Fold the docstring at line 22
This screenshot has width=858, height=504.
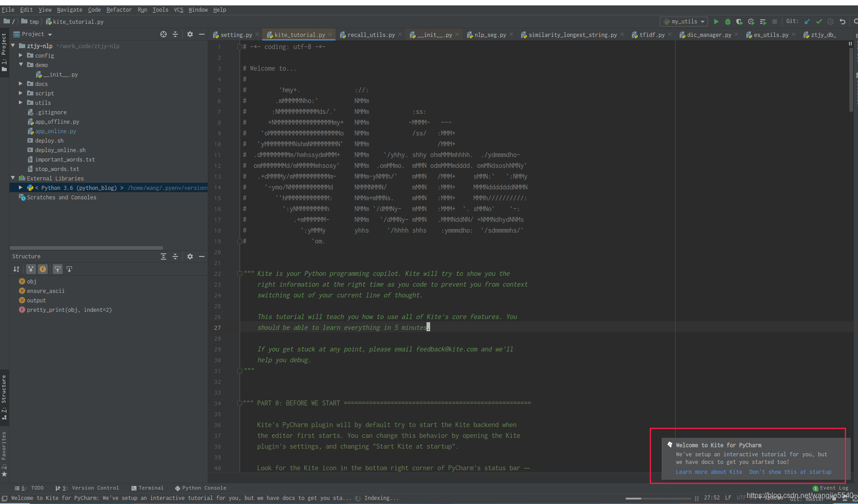pos(240,274)
